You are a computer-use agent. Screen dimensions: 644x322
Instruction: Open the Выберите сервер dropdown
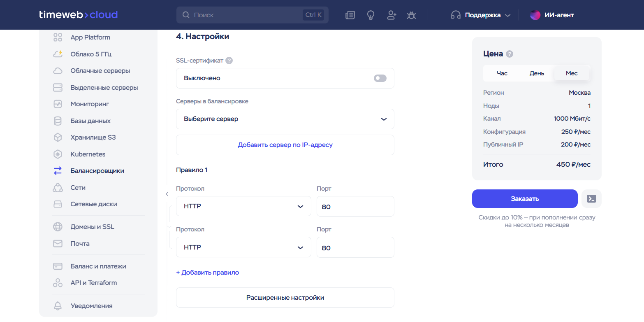pos(285,119)
